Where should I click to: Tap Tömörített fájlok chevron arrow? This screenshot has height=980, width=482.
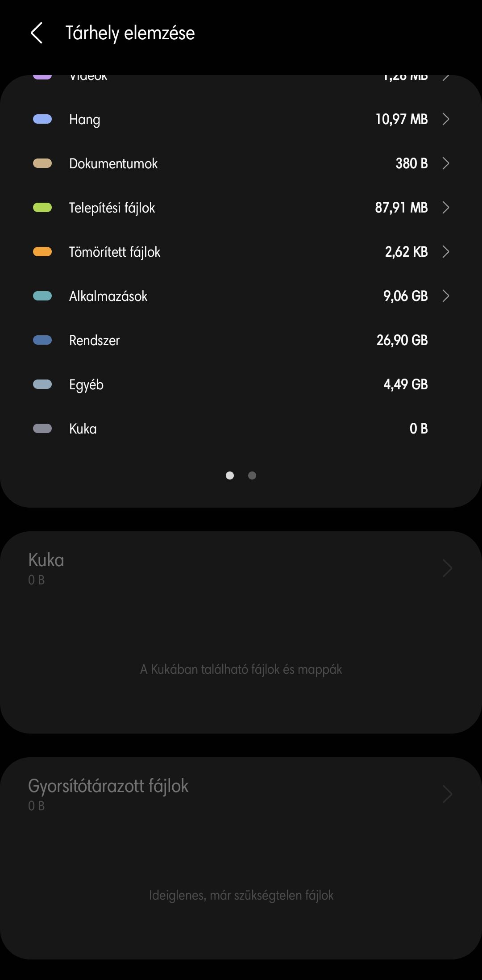click(445, 252)
